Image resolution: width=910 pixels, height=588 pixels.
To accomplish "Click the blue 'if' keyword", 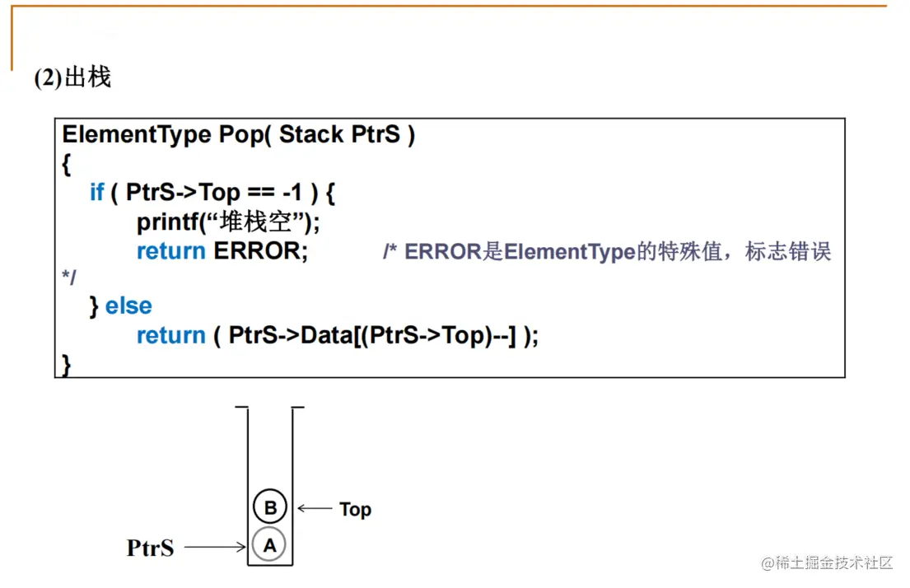I will point(96,193).
